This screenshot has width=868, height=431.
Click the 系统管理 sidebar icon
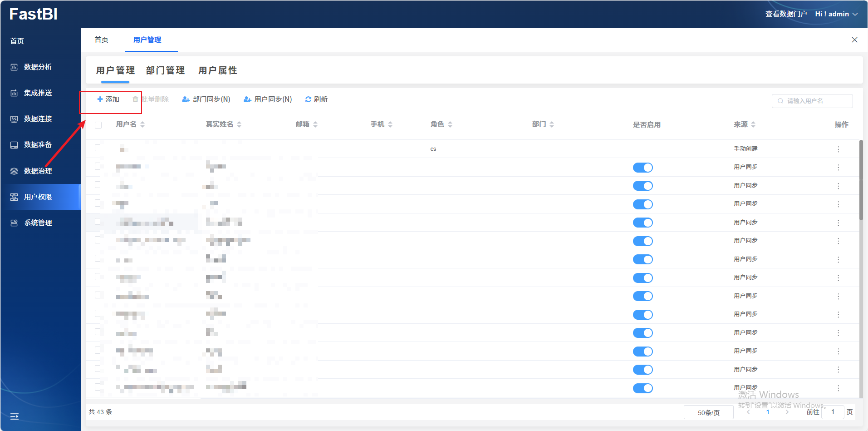pyautogui.click(x=14, y=223)
